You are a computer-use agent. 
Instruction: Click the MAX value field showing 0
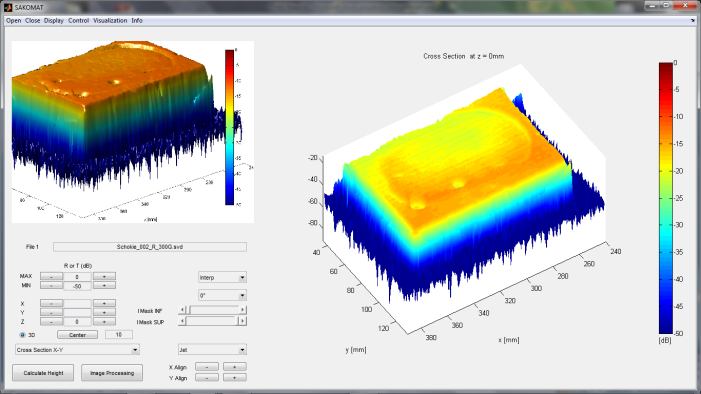click(x=77, y=277)
